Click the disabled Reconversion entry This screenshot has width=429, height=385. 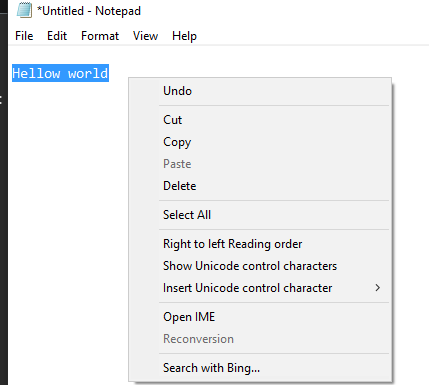(x=260, y=339)
